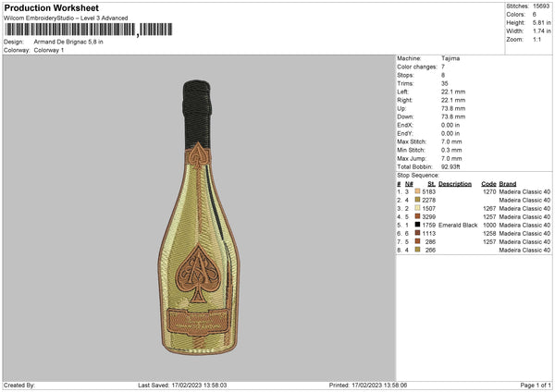555x392 pixels.
Task: Click 'Madeira Classic 40' in the 266 row
Action: click(524, 251)
